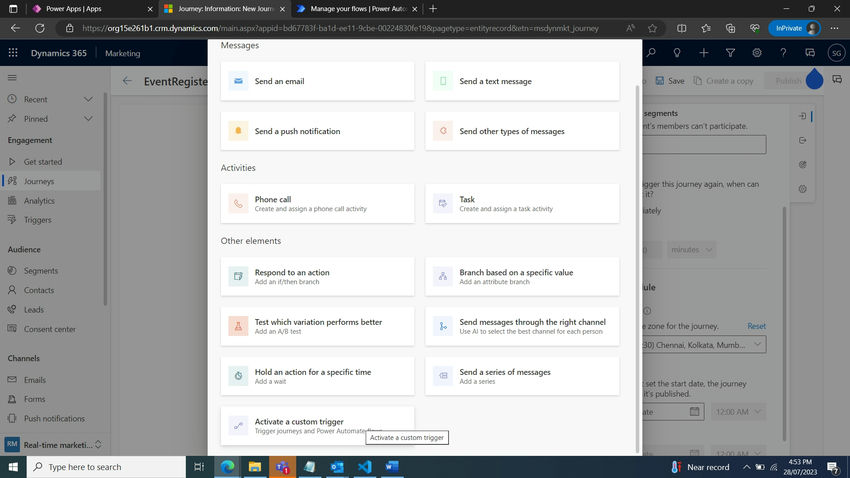Click Create a copy command

click(x=724, y=81)
